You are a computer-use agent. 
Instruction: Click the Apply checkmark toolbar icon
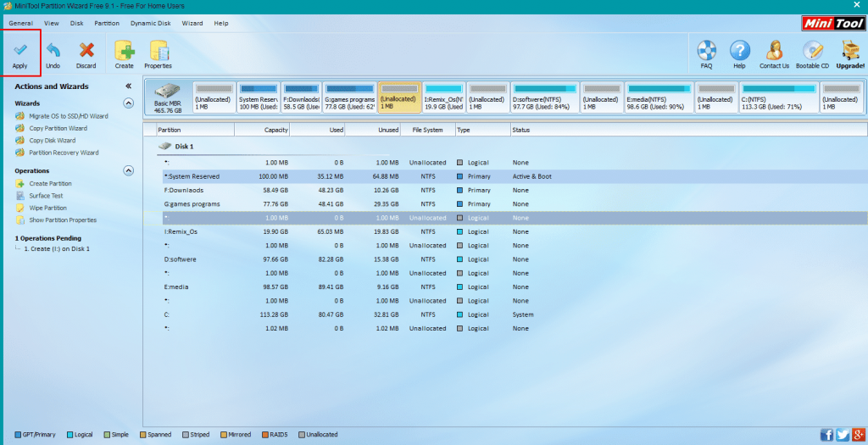click(20, 50)
